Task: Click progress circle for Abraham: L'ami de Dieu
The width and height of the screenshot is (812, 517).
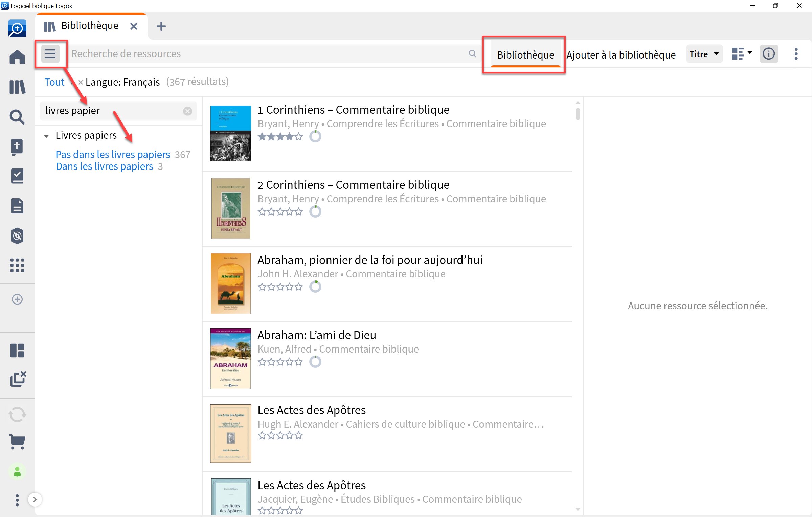Action: 315,362
